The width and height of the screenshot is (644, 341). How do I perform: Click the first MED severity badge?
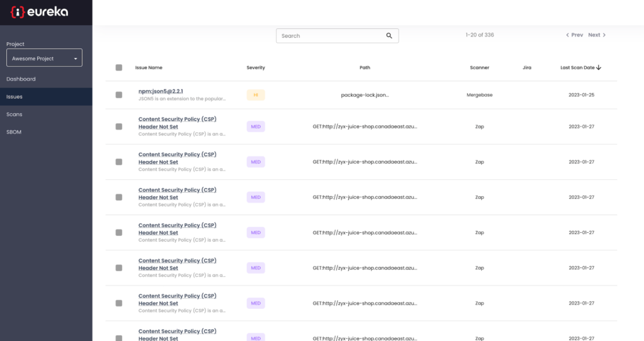pyautogui.click(x=255, y=126)
